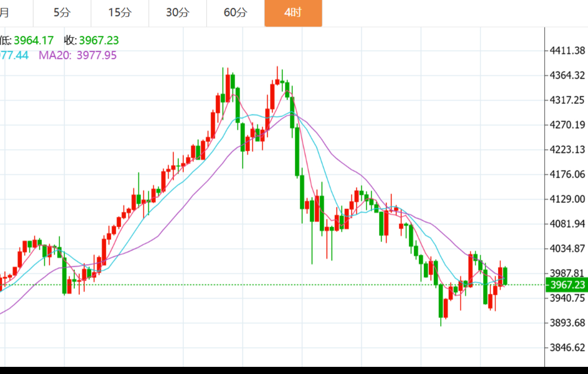
Task: Click the 低 low price value 3964.17
Action: pos(33,40)
